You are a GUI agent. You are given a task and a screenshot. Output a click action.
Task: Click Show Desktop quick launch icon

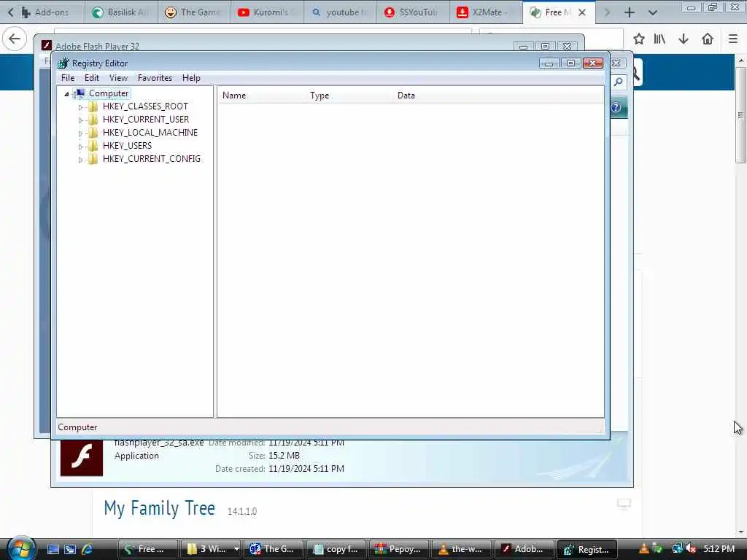coord(53,549)
